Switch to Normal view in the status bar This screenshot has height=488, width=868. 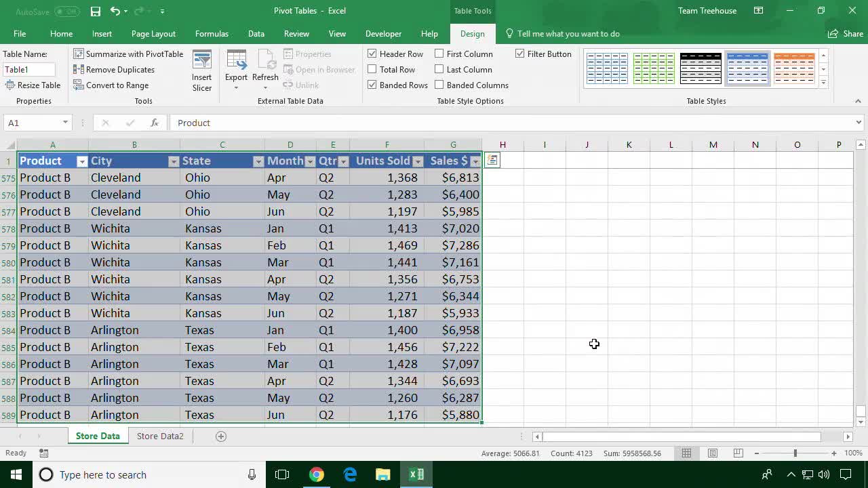coord(686,453)
